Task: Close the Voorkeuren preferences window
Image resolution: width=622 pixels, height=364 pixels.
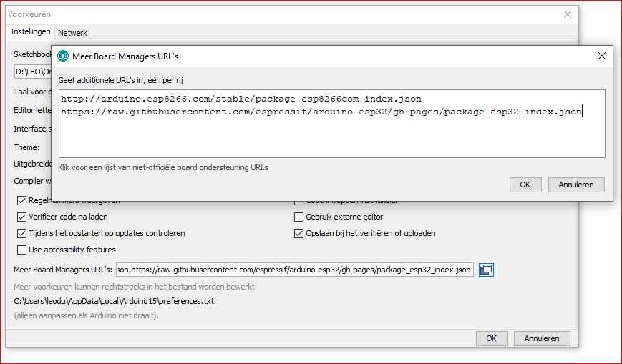Action: tap(568, 14)
